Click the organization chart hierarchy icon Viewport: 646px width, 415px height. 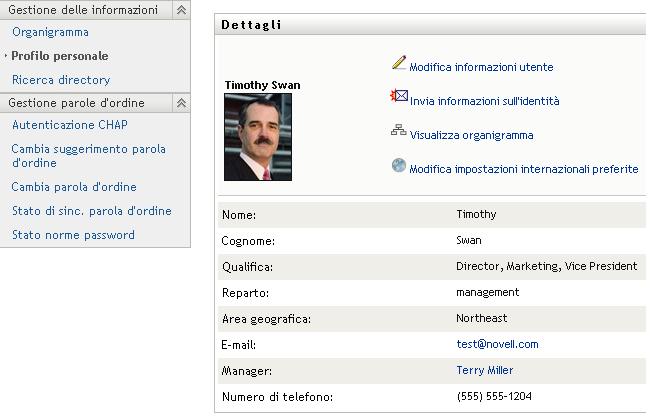click(x=398, y=132)
